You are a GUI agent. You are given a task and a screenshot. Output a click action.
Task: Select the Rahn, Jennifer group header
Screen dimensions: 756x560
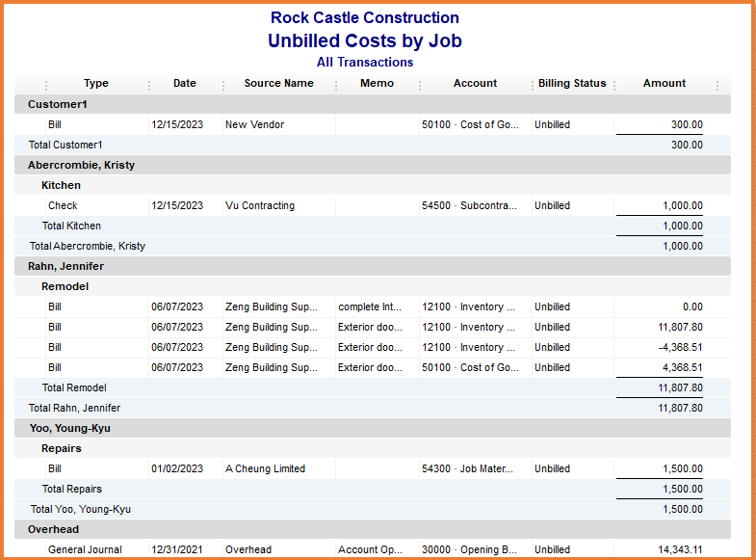[372, 266]
